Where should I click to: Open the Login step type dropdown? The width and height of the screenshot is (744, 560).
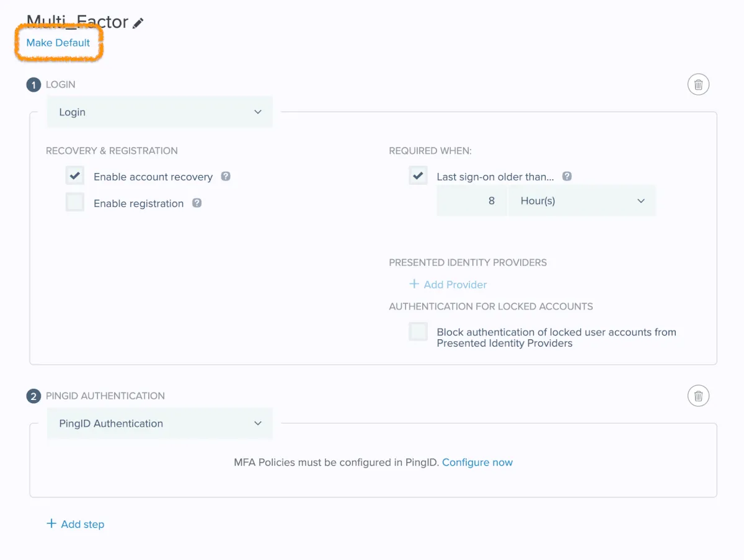[160, 112]
